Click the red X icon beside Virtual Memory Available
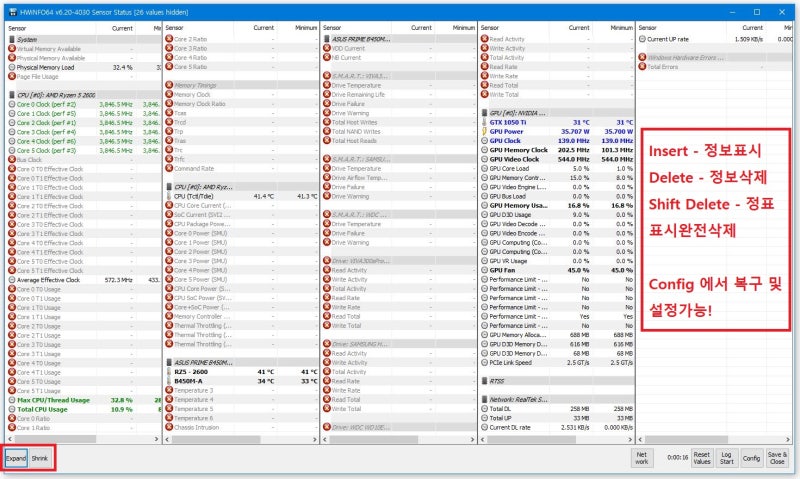The height and width of the screenshot is (479, 800). tap(12, 48)
